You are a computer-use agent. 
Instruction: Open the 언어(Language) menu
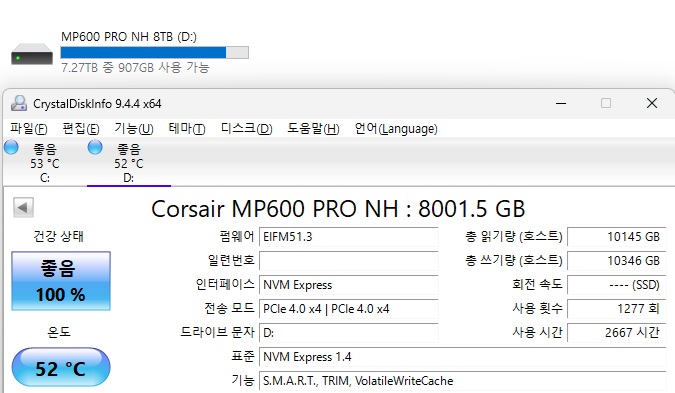396,129
